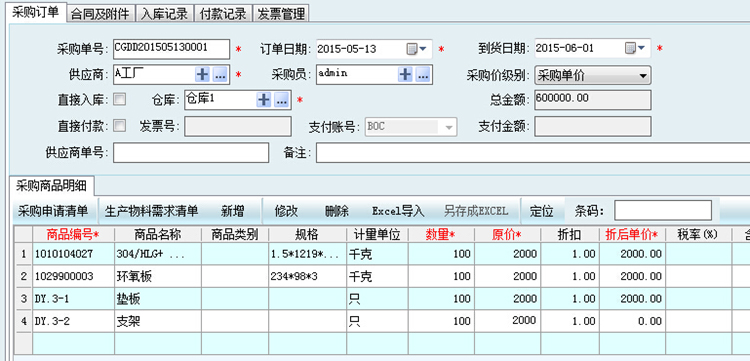Switch to 付款记录 tab
Image resolution: width=750 pixels, height=361 pixels.
click(x=223, y=14)
